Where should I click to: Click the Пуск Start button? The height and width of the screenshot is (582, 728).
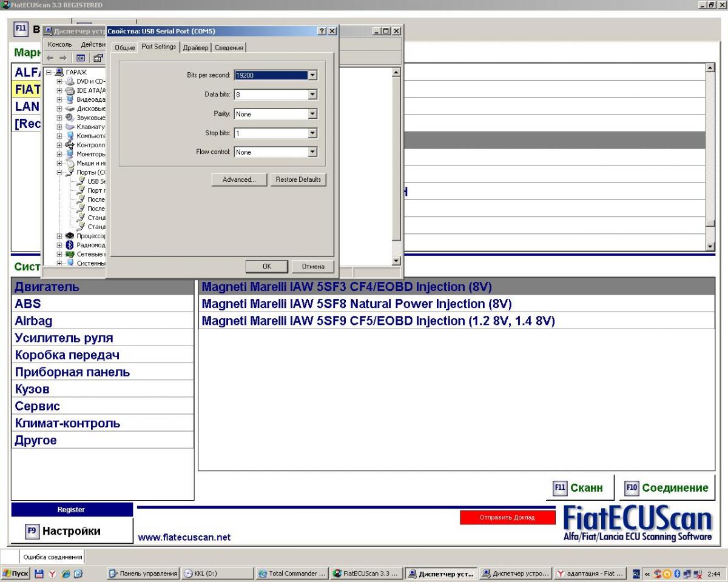pyautogui.click(x=15, y=574)
